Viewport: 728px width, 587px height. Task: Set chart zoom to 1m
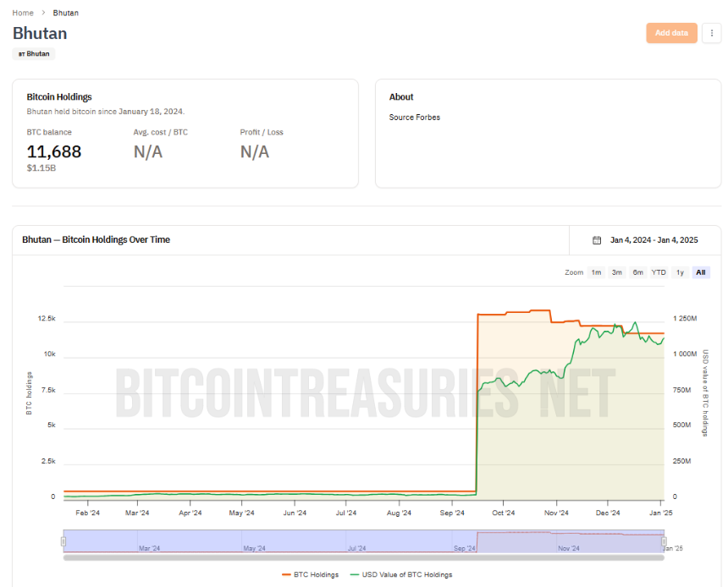(596, 272)
